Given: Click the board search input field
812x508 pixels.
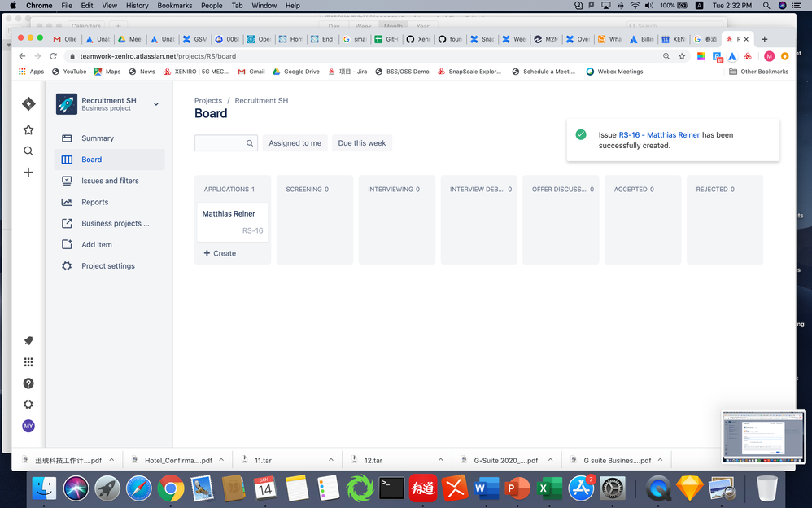Looking at the screenshot, I should (x=224, y=142).
